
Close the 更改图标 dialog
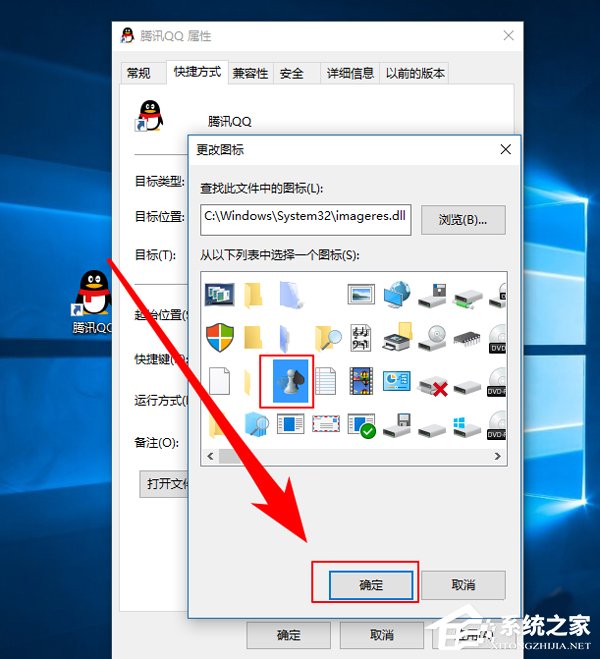[x=505, y=149]
